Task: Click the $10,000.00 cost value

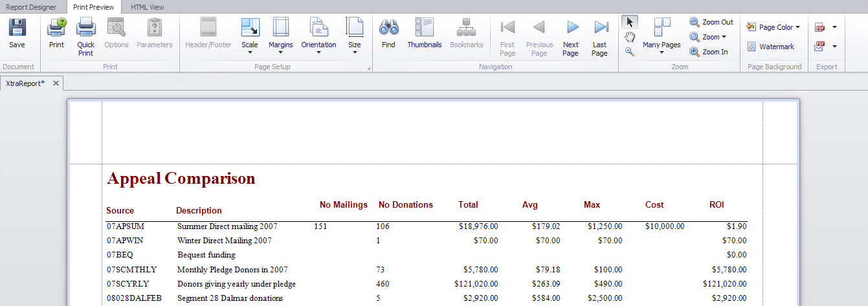Action: pyautogui.click(x=665, y=226)
